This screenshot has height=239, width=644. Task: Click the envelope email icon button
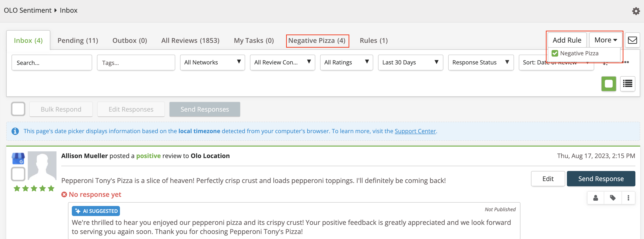(x=632, y=40)
